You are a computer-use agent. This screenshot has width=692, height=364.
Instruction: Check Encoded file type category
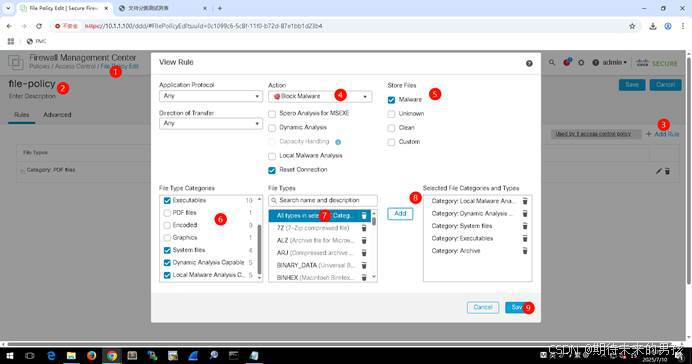(167, 225)
